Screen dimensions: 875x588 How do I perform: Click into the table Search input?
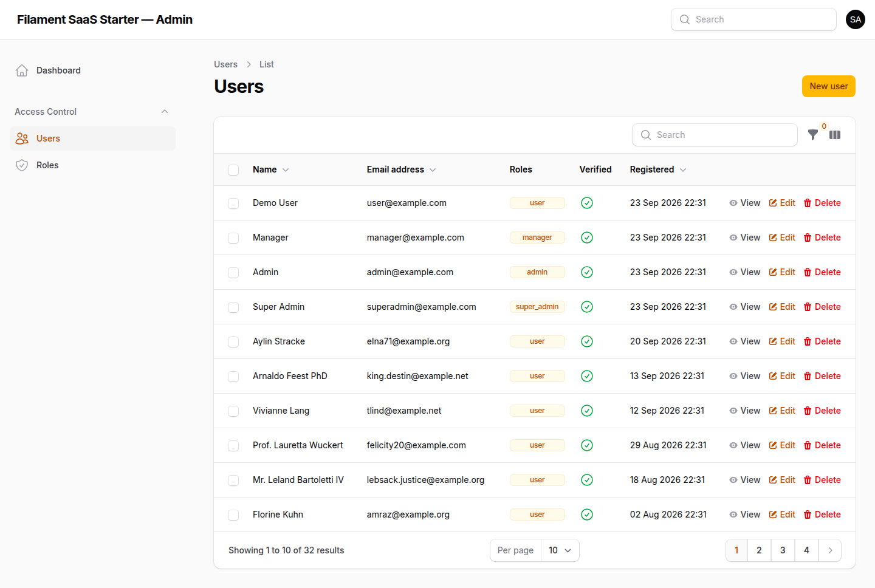coord(715,135)
